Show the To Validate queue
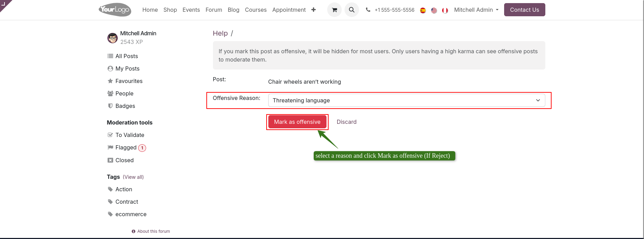The height and width of the screenshot is (239, 644). (129, 135)
